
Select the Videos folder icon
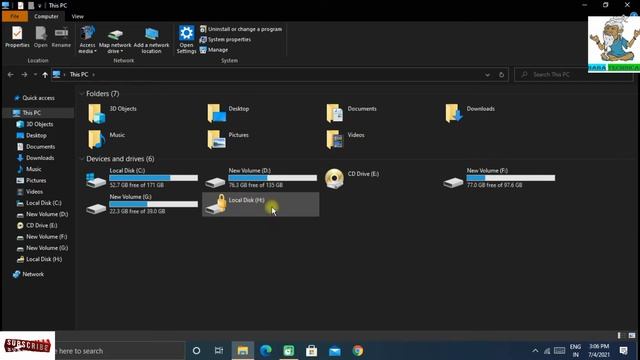335,139
